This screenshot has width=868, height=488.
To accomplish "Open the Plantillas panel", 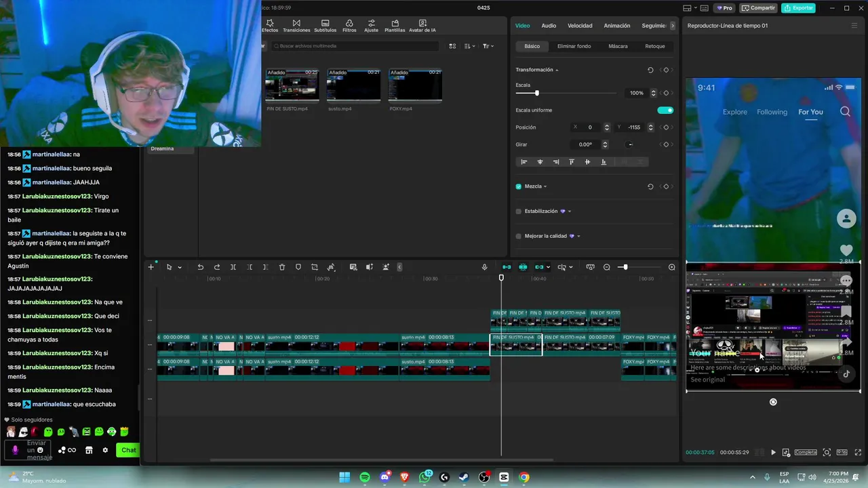I will coord(395,26).
